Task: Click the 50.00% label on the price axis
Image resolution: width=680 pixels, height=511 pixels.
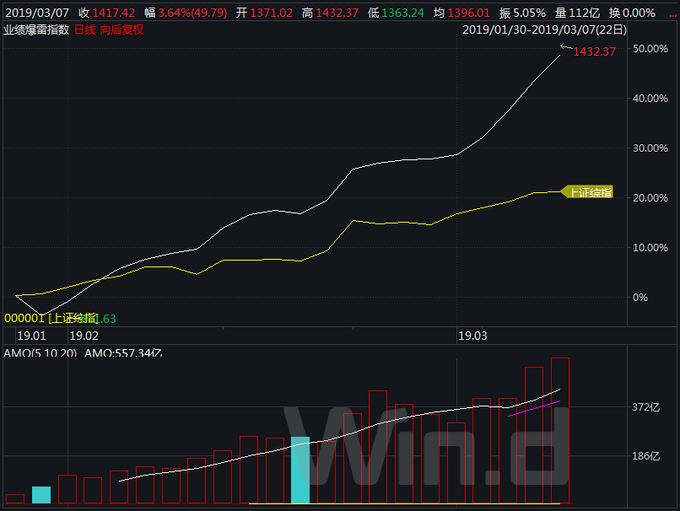Action: tap(650, 49)
